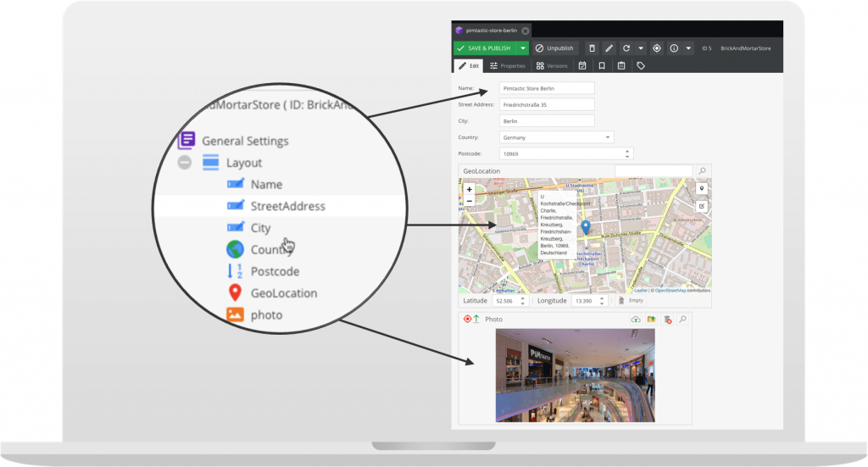Open the info icon in the toolbar

(x=674, y=48)
